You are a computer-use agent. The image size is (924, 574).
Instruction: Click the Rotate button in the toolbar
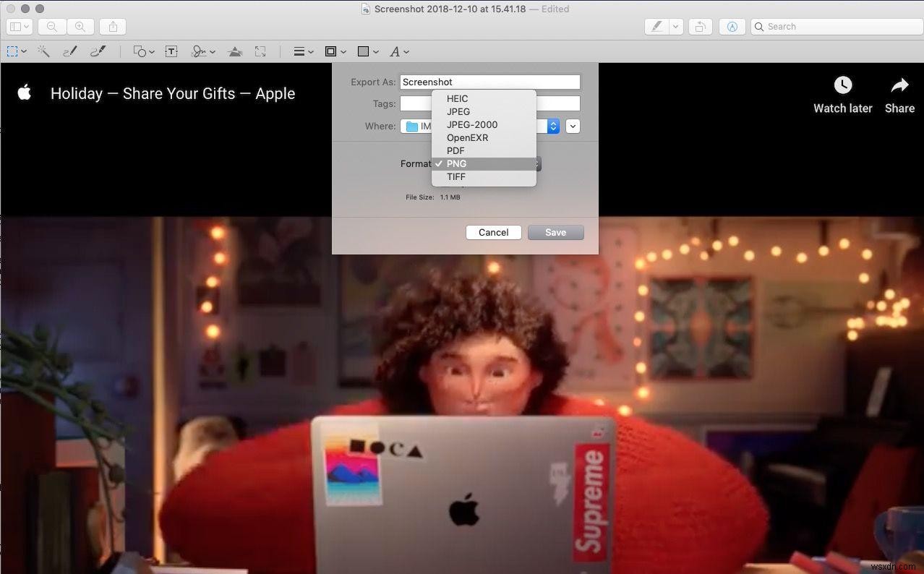pos(698,26)
